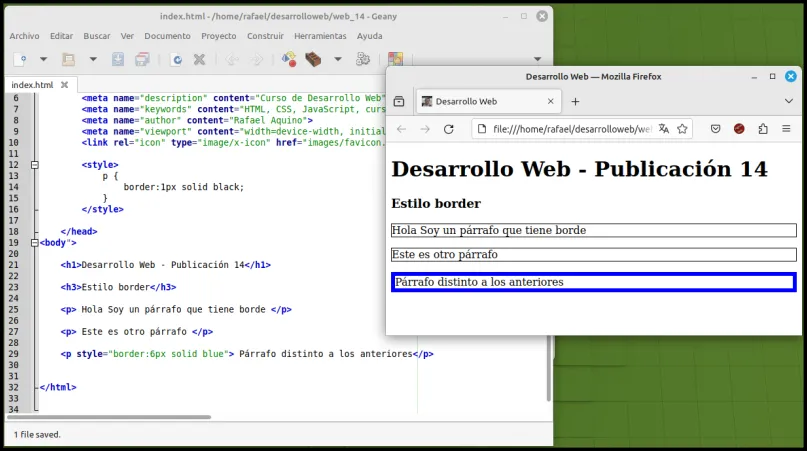Click line number 29 in the editor margin
The width and height of the screenshot is (807, 451).
tap(13, 354)
